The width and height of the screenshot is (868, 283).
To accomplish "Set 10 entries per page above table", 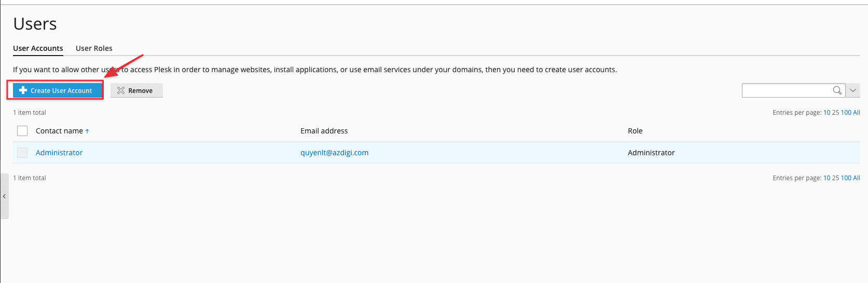I will [826, 113].
